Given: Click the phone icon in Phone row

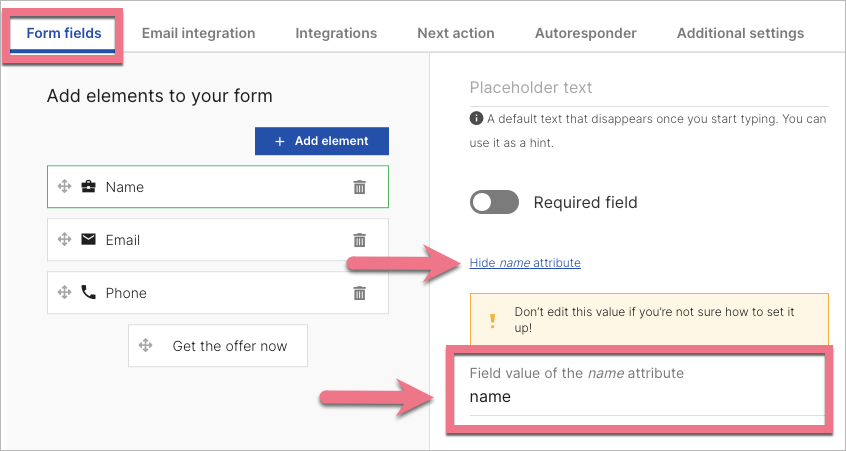Looking at the screenshot, I should point(89,293).
